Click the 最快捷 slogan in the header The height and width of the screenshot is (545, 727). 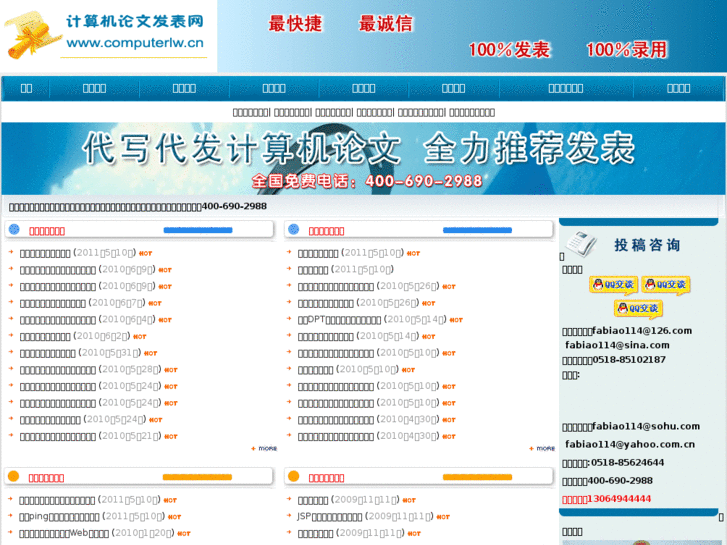pyautogui.click(x=295, y=23)
